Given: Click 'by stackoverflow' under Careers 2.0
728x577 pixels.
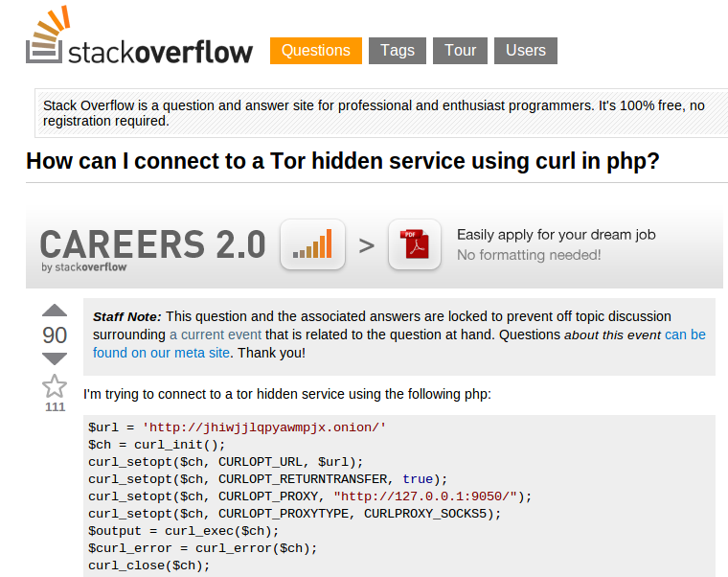Looking at the screenshot, I should 84,267.
